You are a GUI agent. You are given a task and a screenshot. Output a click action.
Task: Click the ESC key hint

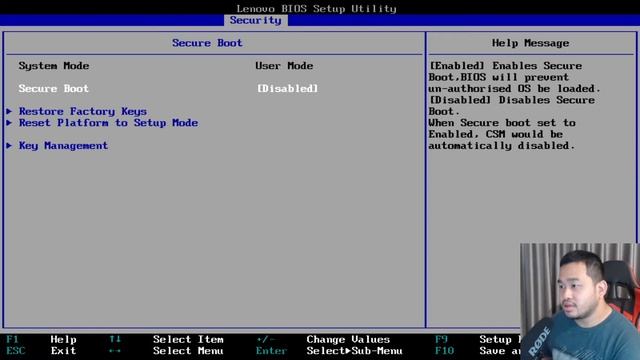(16, 351)
